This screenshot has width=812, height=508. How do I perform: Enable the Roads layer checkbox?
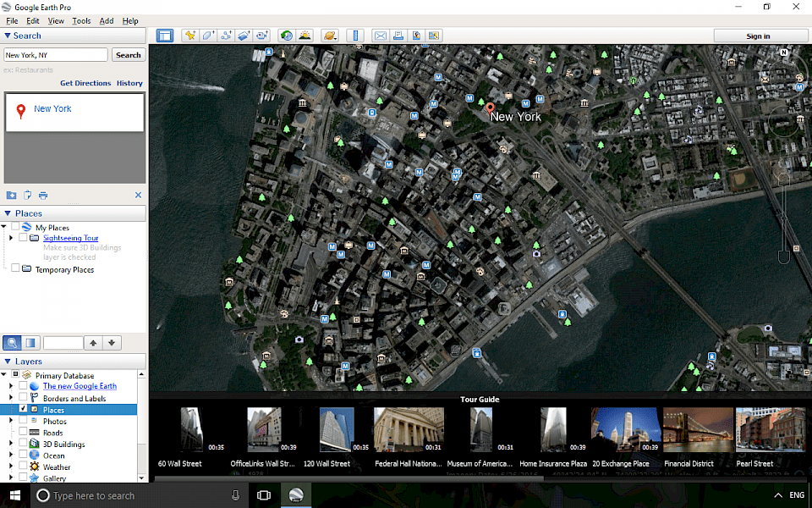tap(23, 431)
